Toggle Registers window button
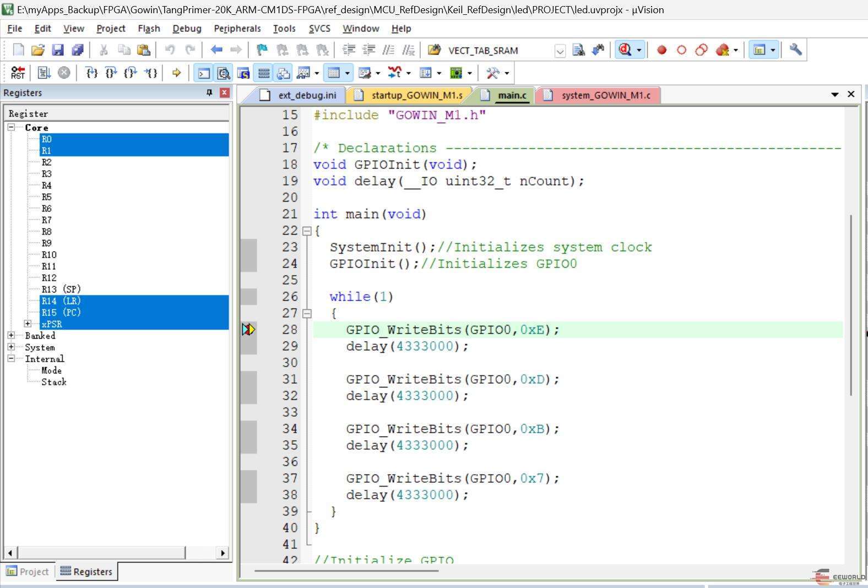Viewport: 868px width, 588px height. pyautogui.click(x=264, y=73)
